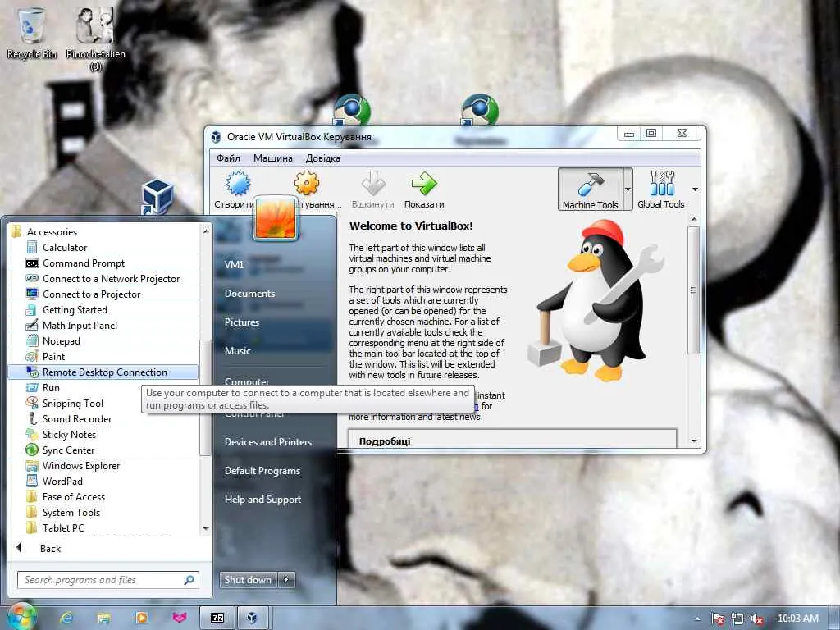Launch Math Input Panel

click(80, 325)
